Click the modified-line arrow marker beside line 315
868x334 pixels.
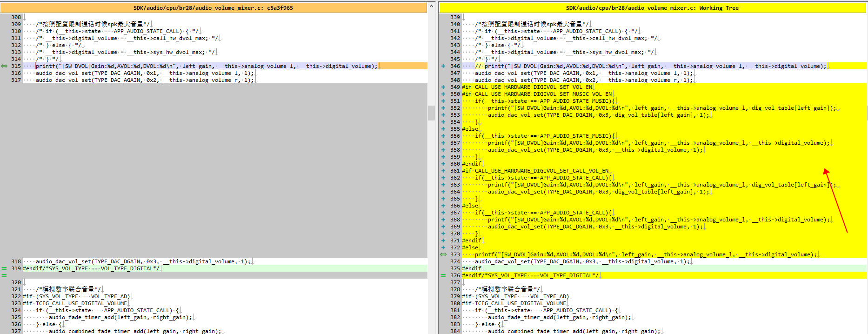pos(4,66)
